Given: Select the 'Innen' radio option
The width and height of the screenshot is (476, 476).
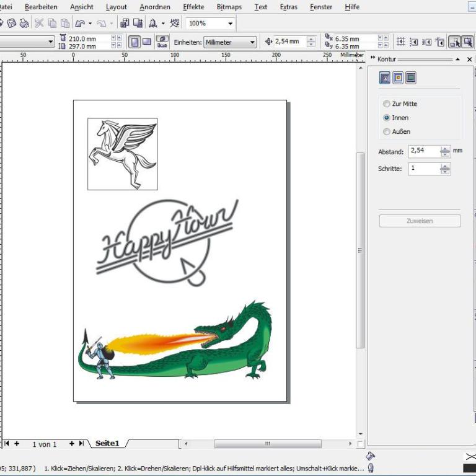Looking at the screenshot, I should (x=387, y=118).
